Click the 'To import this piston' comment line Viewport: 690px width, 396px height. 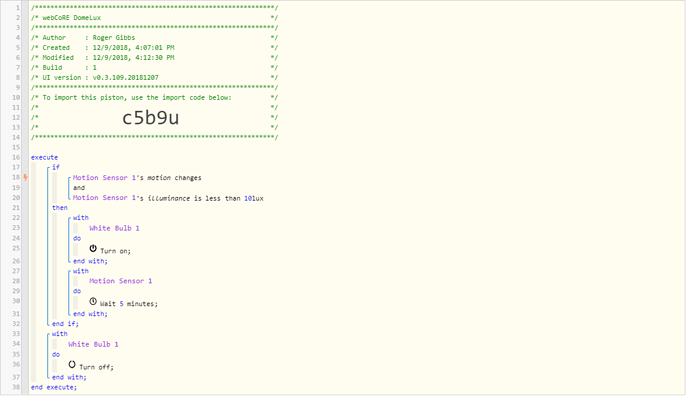(154, 98)
